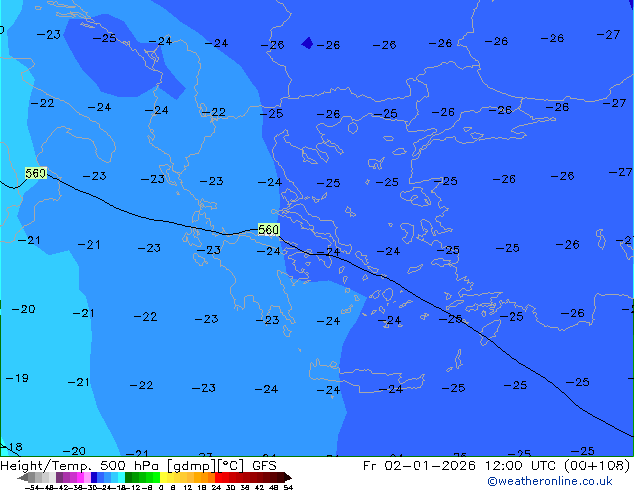Click the '-54' label under the color scale
634x490 pixels.
point(32,487)
